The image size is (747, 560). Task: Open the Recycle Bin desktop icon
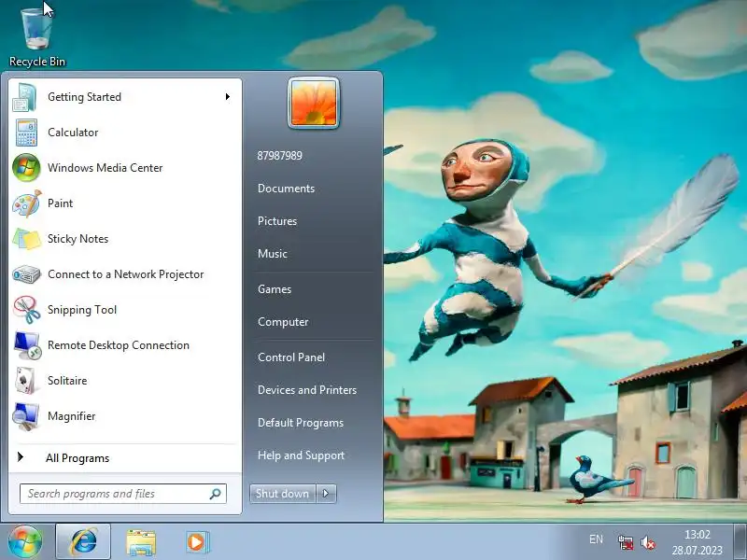(36, 37)
